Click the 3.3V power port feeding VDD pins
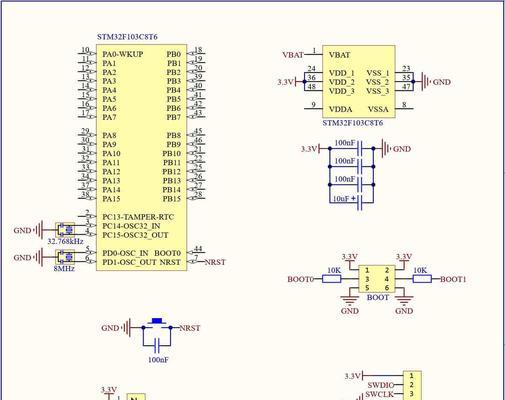 click(287, 82)
